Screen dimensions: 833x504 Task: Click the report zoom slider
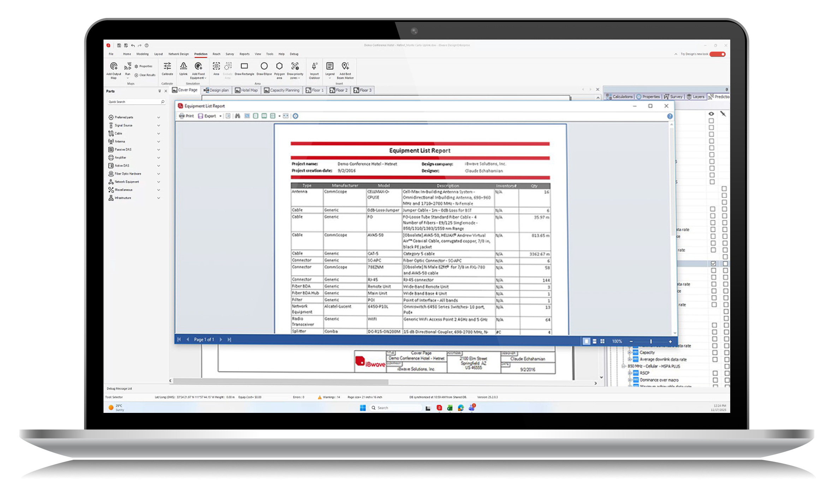650,341
